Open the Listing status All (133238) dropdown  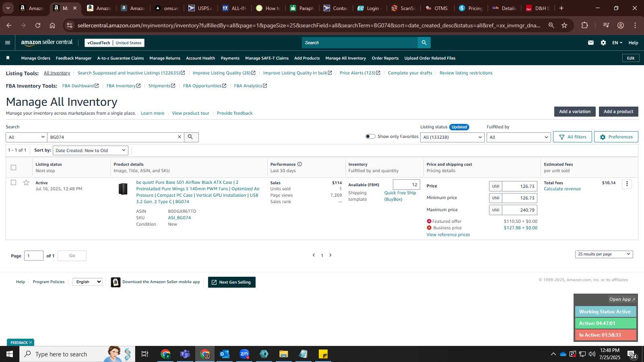452,137
